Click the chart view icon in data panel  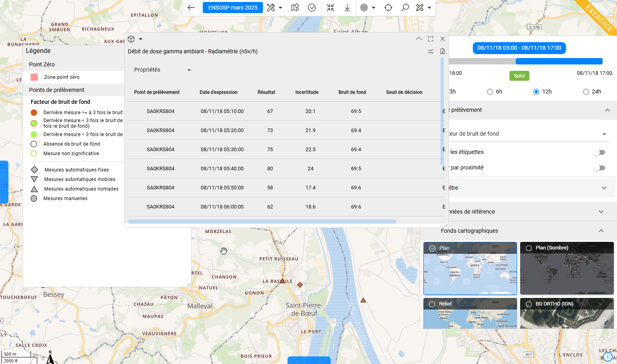(x=431, y=51)
